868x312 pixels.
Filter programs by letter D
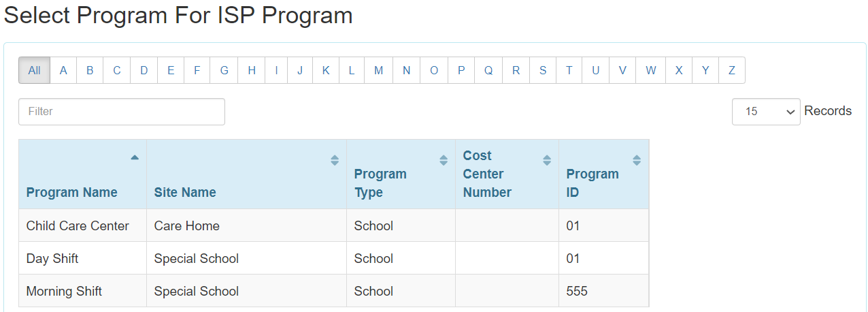[144, 70]
